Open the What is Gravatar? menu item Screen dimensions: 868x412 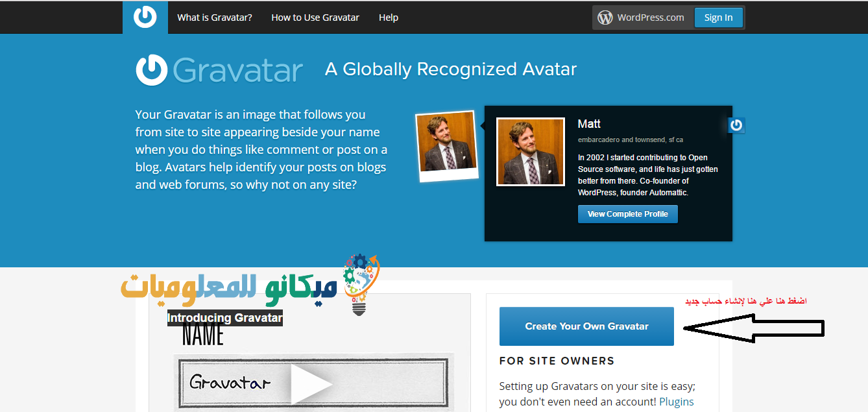pos(215,18)
